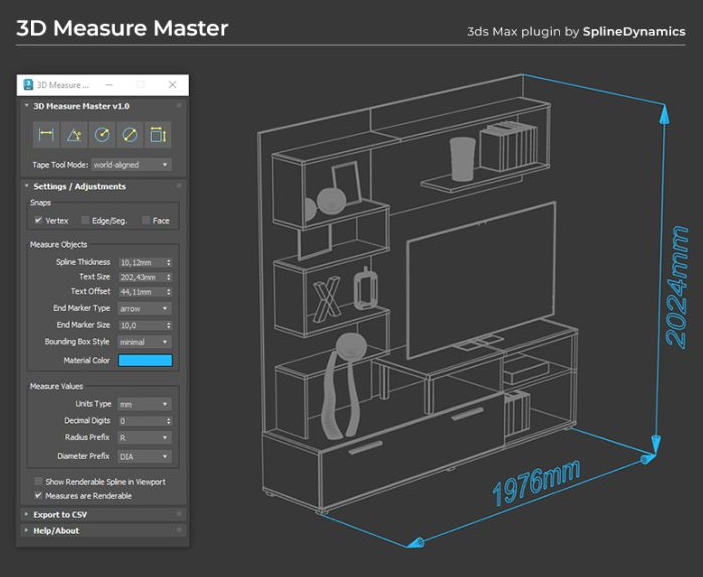This screenshot has height=577, width=703.
Task: Click the 3ds Max app icon in title bar
Action: coord(28,85)
